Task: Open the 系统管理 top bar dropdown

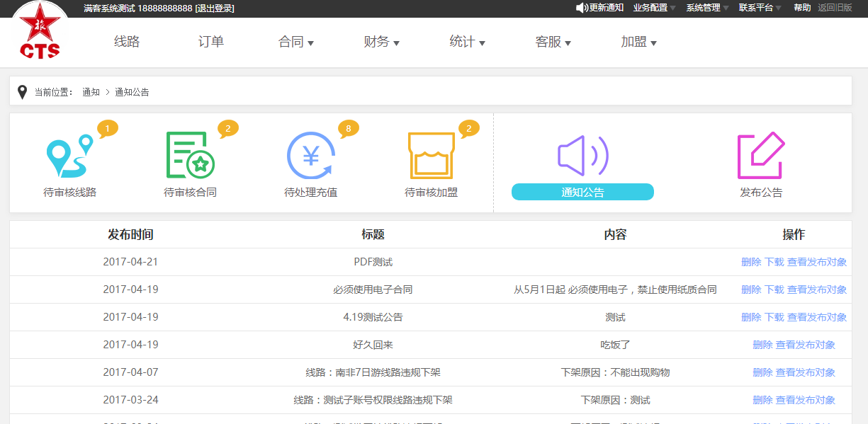Action: (707, 8)
